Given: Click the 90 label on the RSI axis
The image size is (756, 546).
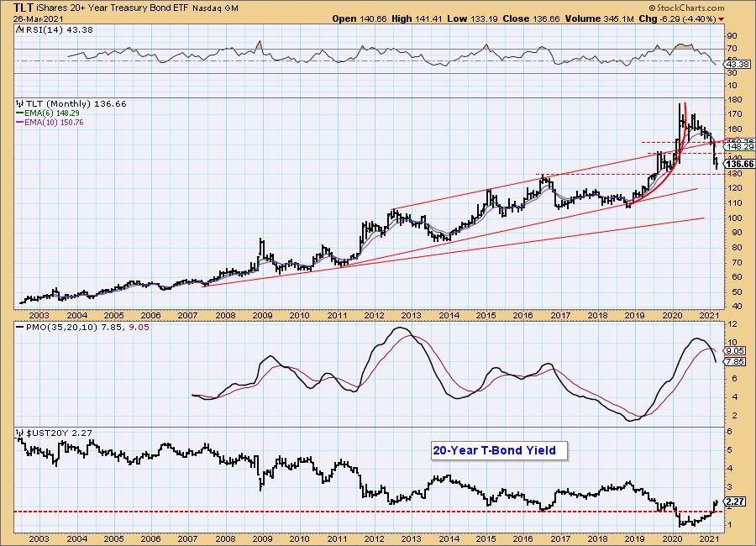Looking at the screenshot, I should point(732,35).
